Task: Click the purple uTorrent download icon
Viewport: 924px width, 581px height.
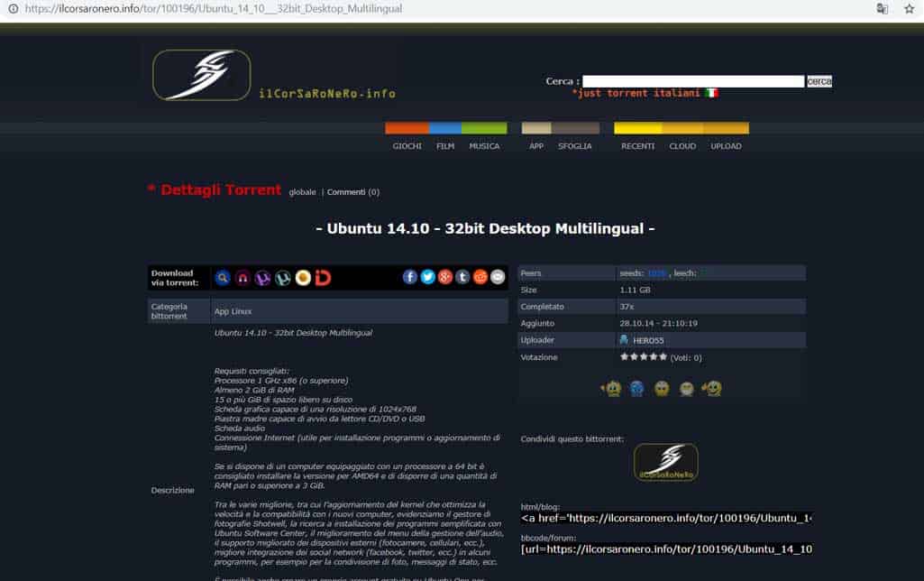Action: click(x=263, y=278)
